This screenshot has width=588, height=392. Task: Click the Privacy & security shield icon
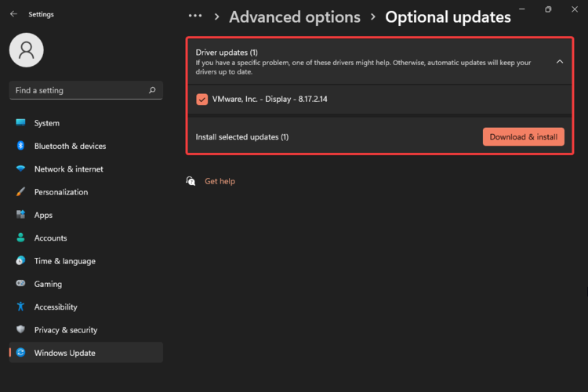point(20,330)
